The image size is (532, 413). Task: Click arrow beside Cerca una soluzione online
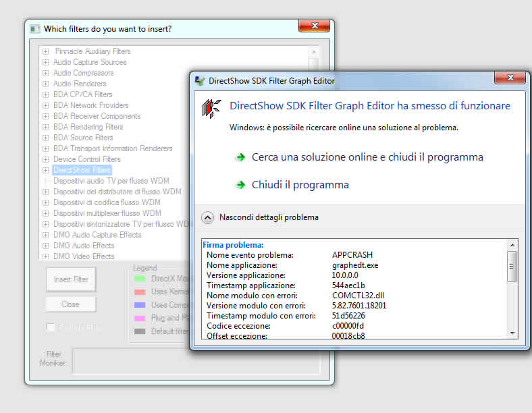(240, 157)
